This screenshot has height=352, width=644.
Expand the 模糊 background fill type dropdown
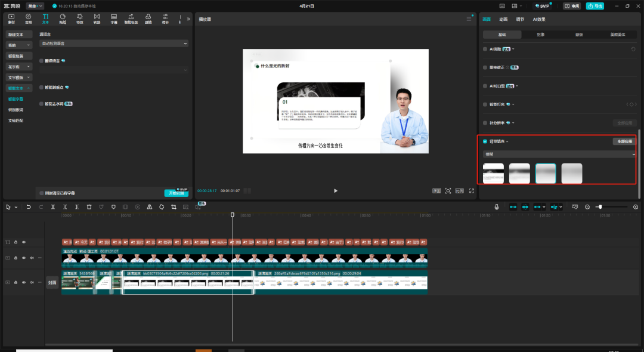(x=559, y=154)
